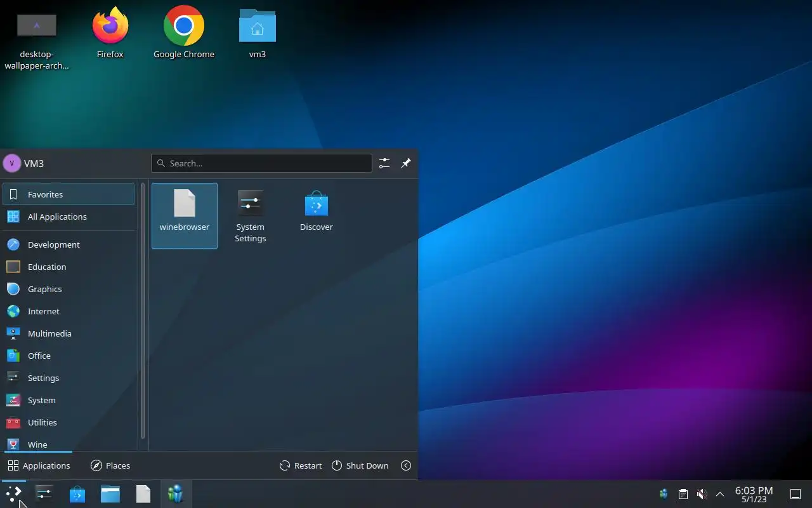Pin the application launcher open
The height and width of the screenshot is (508, 812).
[x=406, y=163]
